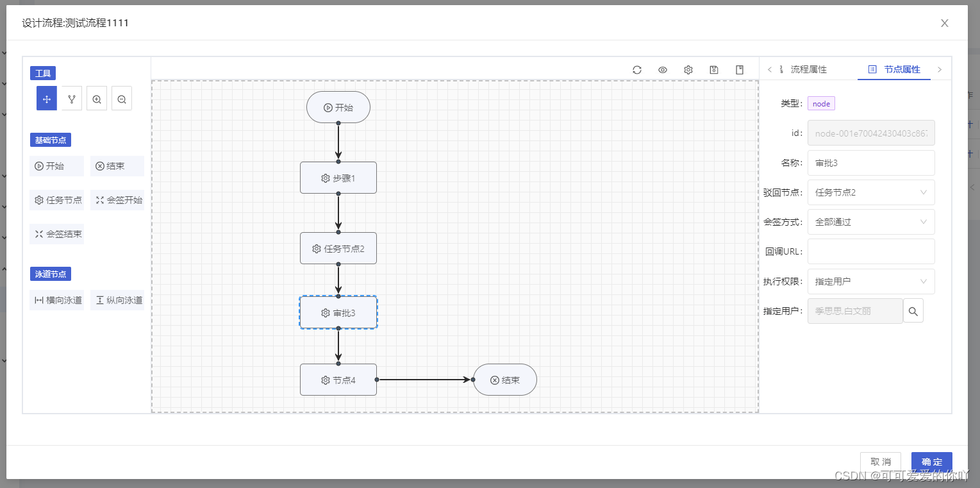
Task: Click the 回调URL input field
Action: (x=871, y=251)
